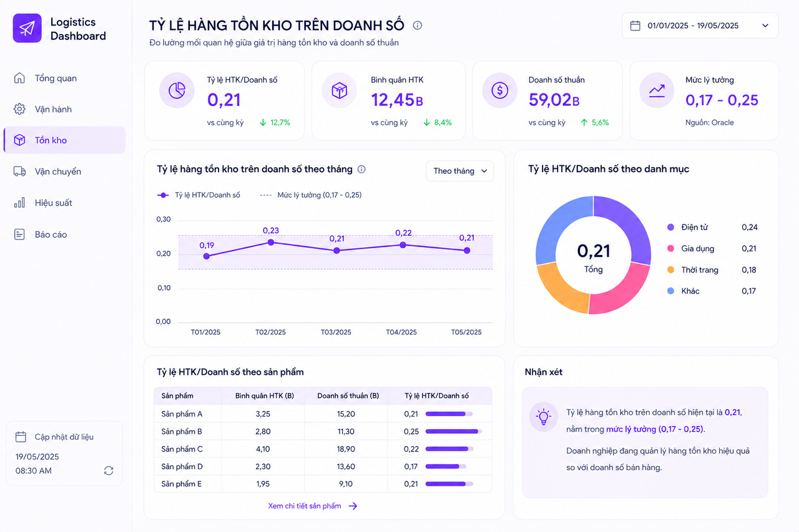
Task: Expand the date range chevron arrow
Action: coord(765,26)
